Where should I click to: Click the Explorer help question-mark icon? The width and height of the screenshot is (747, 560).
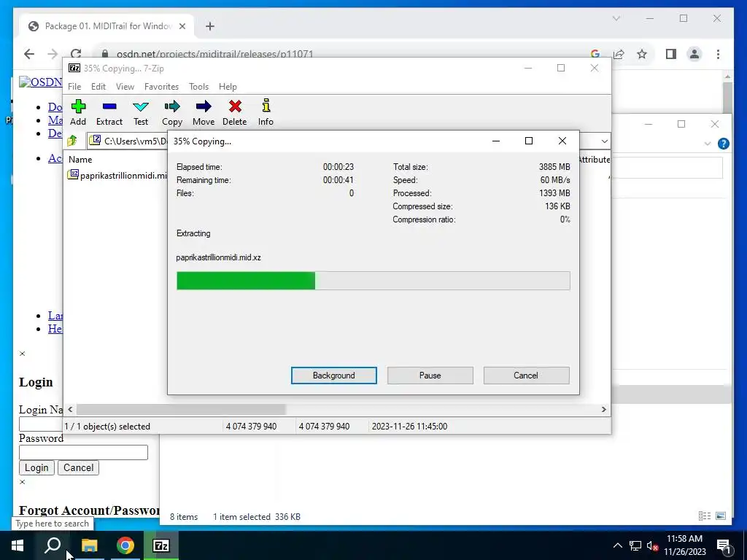click(x=723, y=144)
